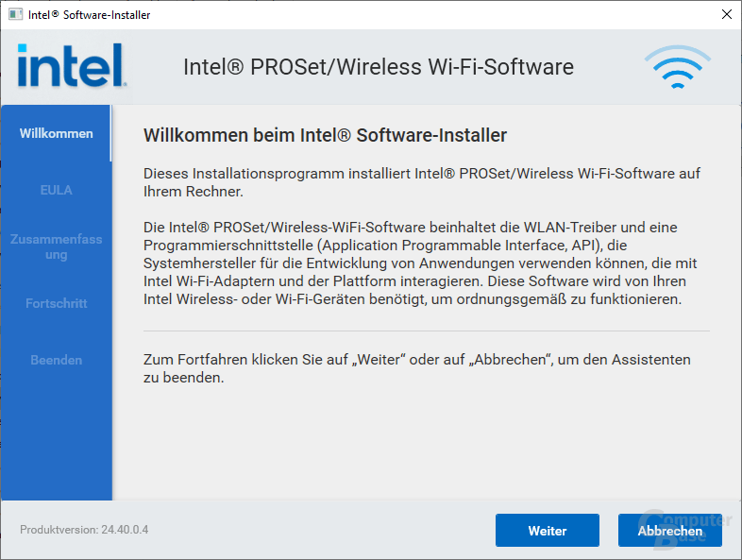Jump to the Beenden sidebar step
Image resolution: width=742 pixels, height=560 pixels.
tap(57, 360)
